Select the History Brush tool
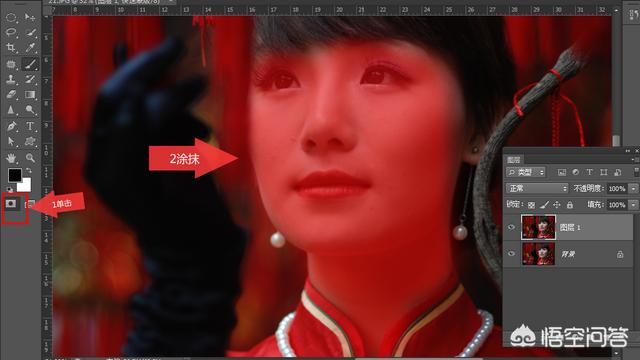This screenshot has width=640, height=360. click(x=30, y=79)
